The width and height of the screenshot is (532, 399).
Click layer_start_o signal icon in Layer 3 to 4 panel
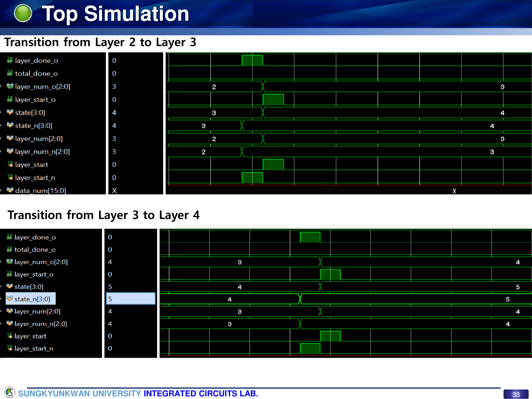(9, 274)
